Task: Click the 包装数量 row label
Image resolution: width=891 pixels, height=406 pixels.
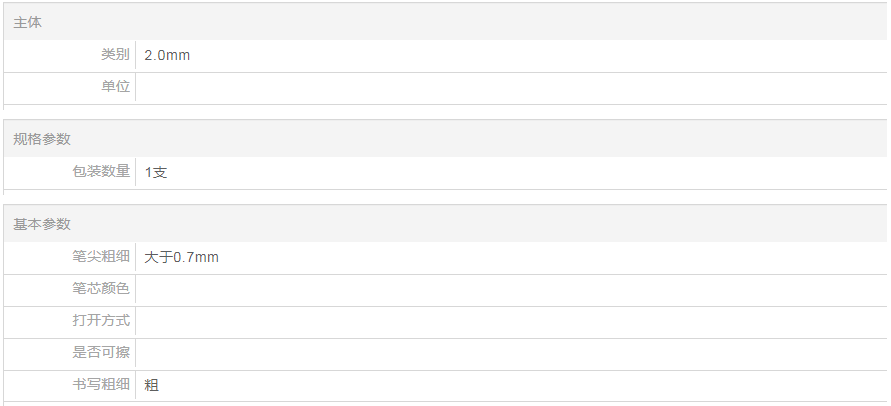Action: [101, 172]
